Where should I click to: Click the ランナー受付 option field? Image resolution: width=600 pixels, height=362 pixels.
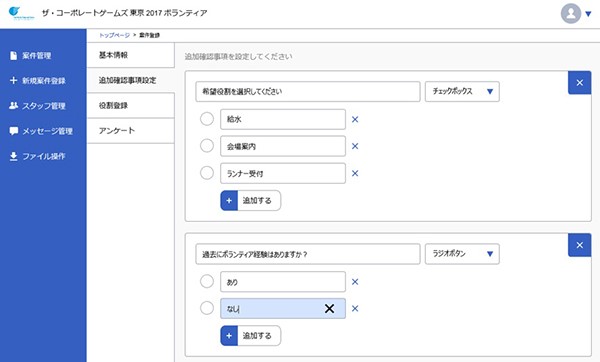pyautogui.click(x=283, y=173)
